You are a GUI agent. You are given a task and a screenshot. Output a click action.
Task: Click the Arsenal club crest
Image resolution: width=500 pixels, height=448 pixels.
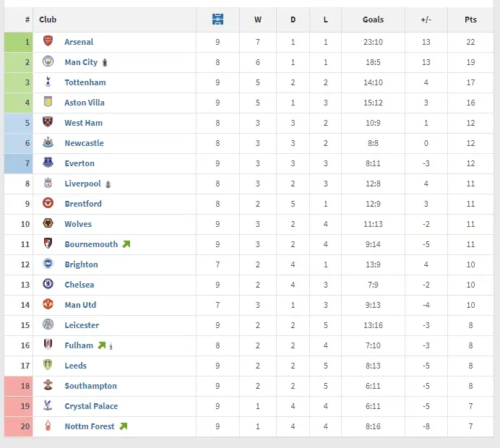click(48, 42)
